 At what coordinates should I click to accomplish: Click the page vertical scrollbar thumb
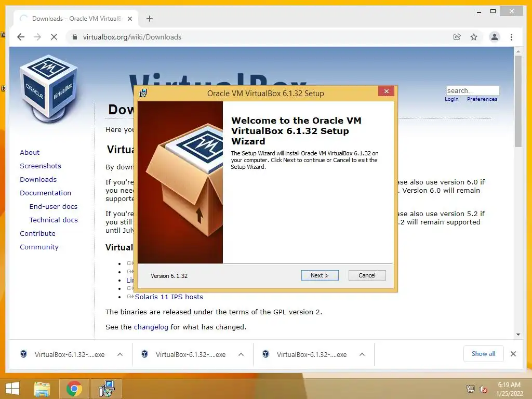[x=518, y=101]
